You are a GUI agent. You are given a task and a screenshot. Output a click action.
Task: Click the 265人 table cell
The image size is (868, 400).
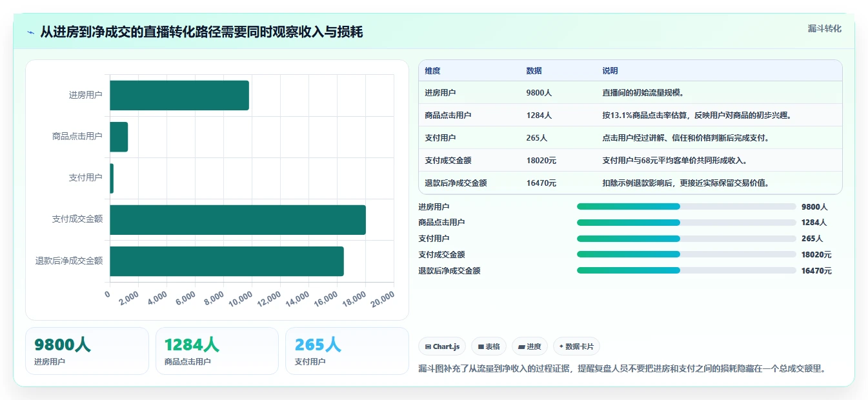536,138
